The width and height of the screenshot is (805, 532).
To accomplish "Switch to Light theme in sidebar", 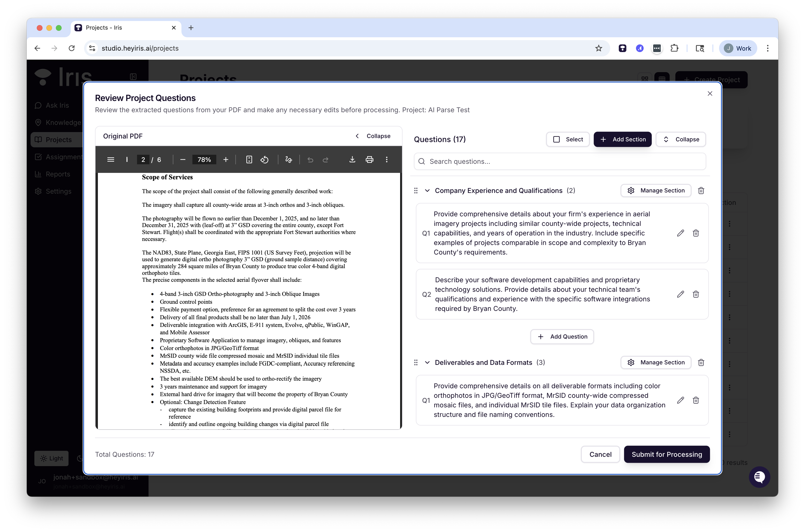I will (52, 458).
